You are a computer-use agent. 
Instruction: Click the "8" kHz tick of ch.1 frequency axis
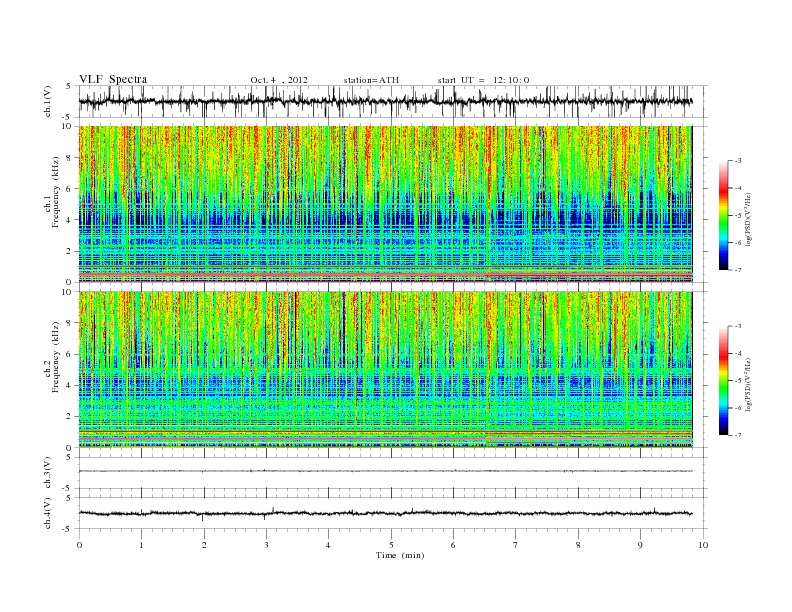[x=69, y=158]
